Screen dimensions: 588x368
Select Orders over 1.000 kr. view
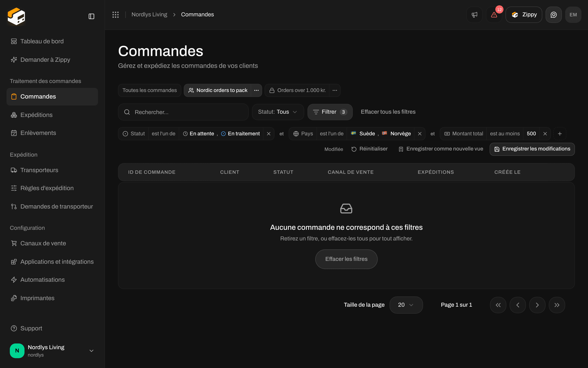click(297, 90)
